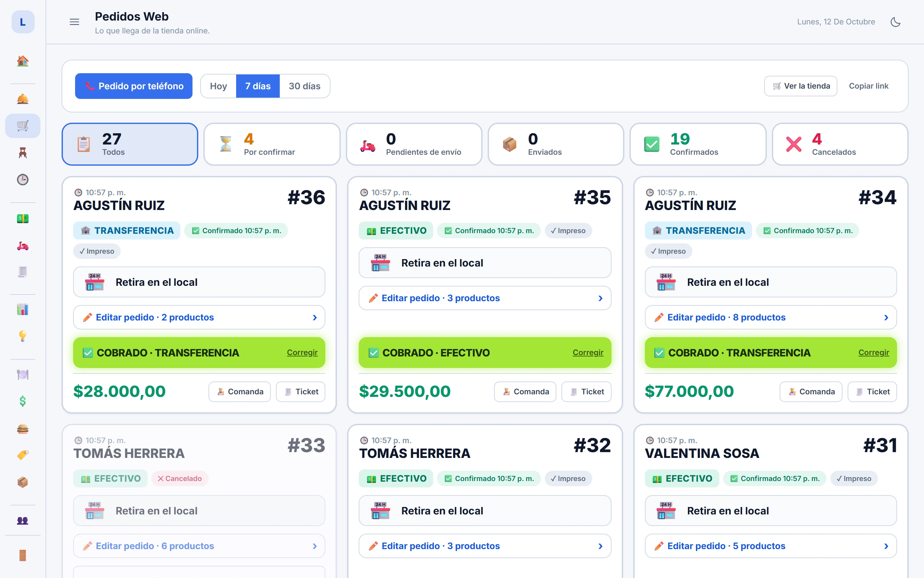Click Corregir on order #36 payment
Image resolution: width=924 pixels, height=578 pixels.
302,353
